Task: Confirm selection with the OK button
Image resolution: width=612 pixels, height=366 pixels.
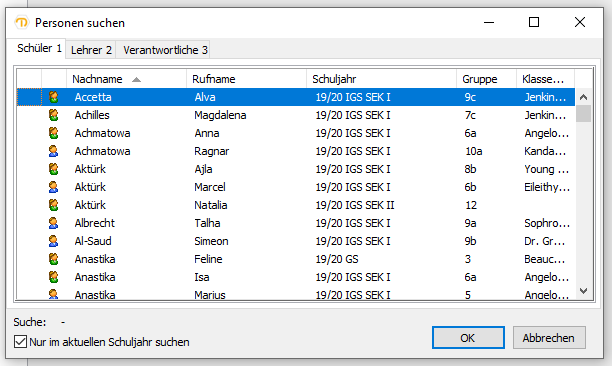Action: tap(468, 338)
